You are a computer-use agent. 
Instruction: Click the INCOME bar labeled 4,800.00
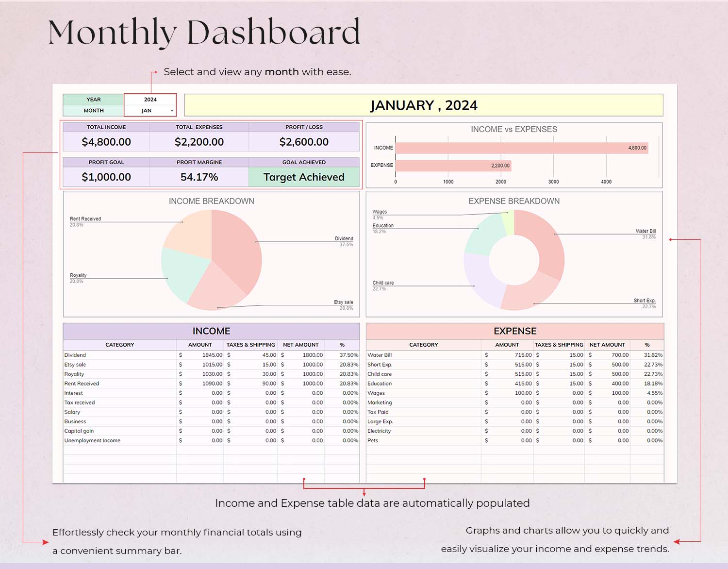click(522, 148)
